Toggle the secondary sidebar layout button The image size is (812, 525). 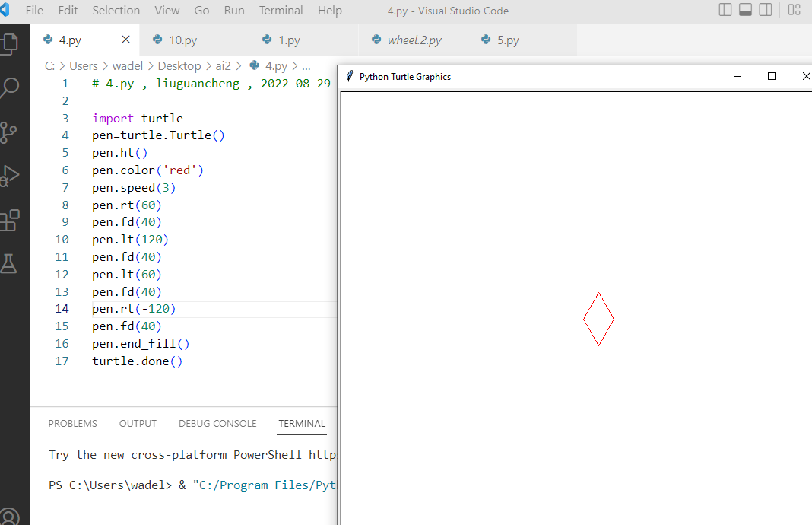766,11
